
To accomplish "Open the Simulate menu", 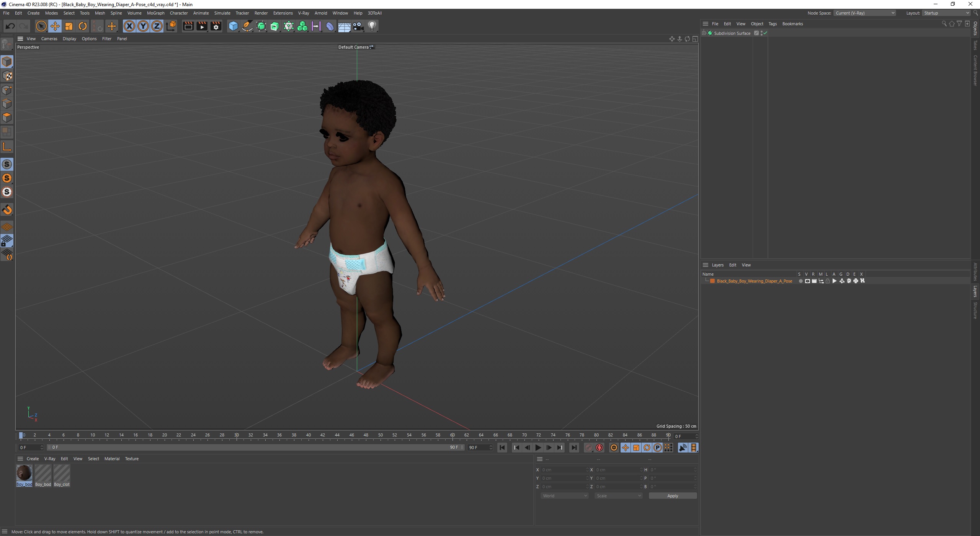I will pos(222,13).
